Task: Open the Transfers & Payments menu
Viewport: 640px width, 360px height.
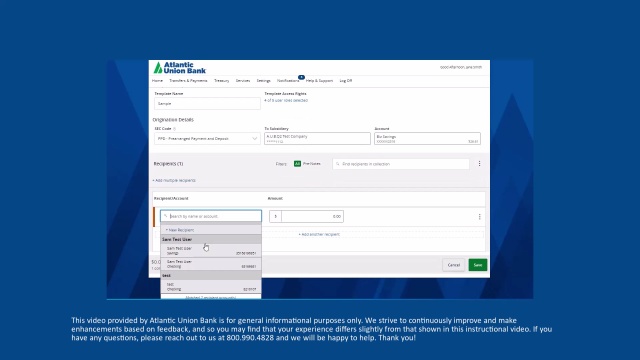Action: [x=188, y=81]
